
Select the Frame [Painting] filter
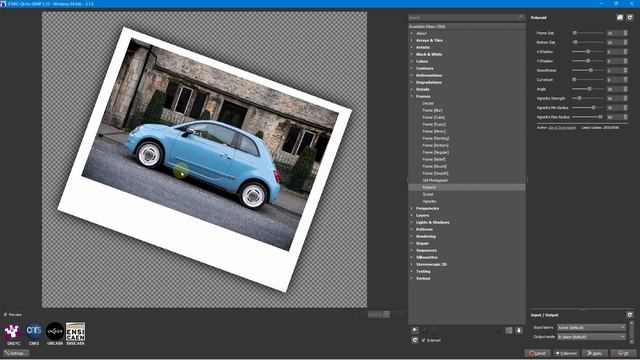[436, 138]
